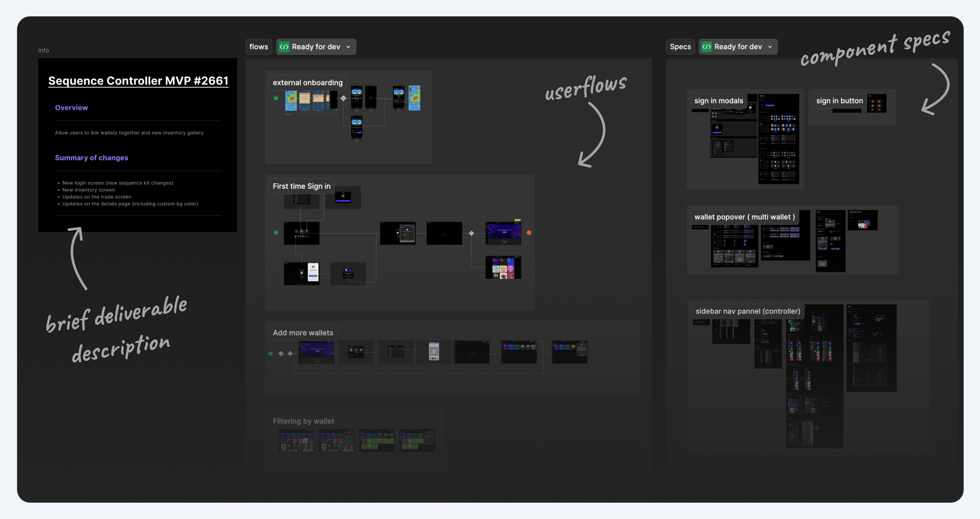This screenshot has height=519, width=980.
Task: Select the external onboarding frame label
Action: click(307, 83)
